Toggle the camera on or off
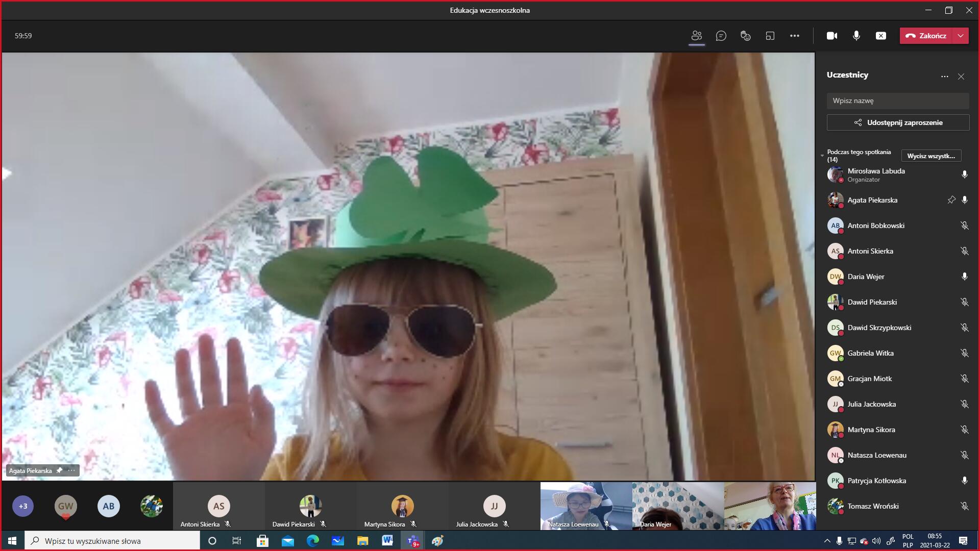This screenshot has height=551, width=980. [832, 36]
